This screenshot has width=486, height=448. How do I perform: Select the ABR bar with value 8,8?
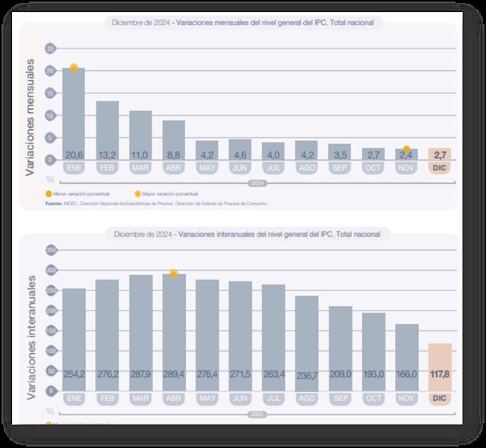click(174, 139)
